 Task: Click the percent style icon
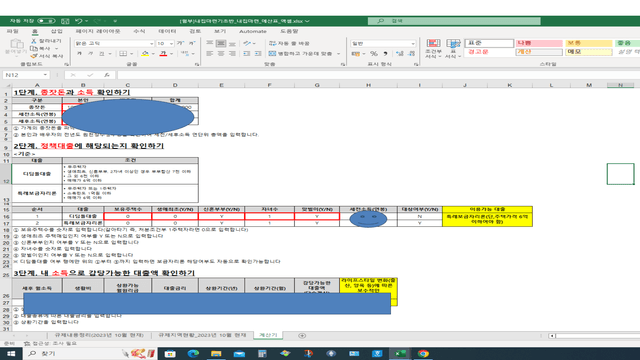374,54
